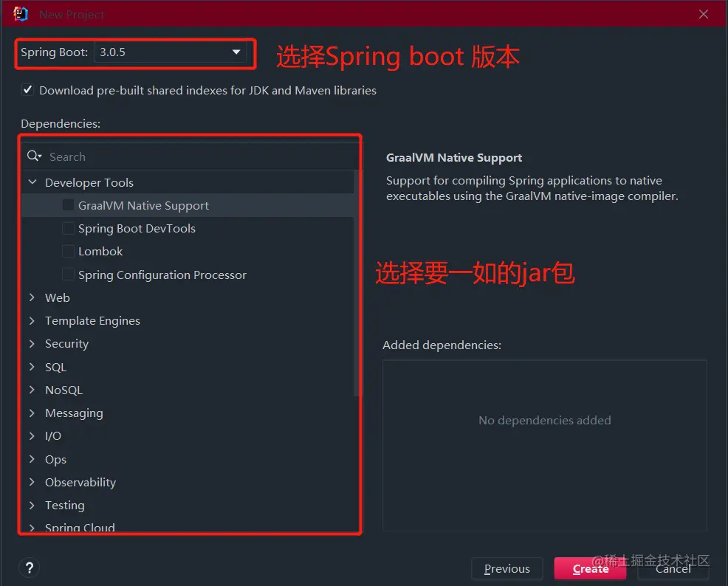
Task: Click the IntelliJ IDEA logo icon
Action: (x=21, y=14)
